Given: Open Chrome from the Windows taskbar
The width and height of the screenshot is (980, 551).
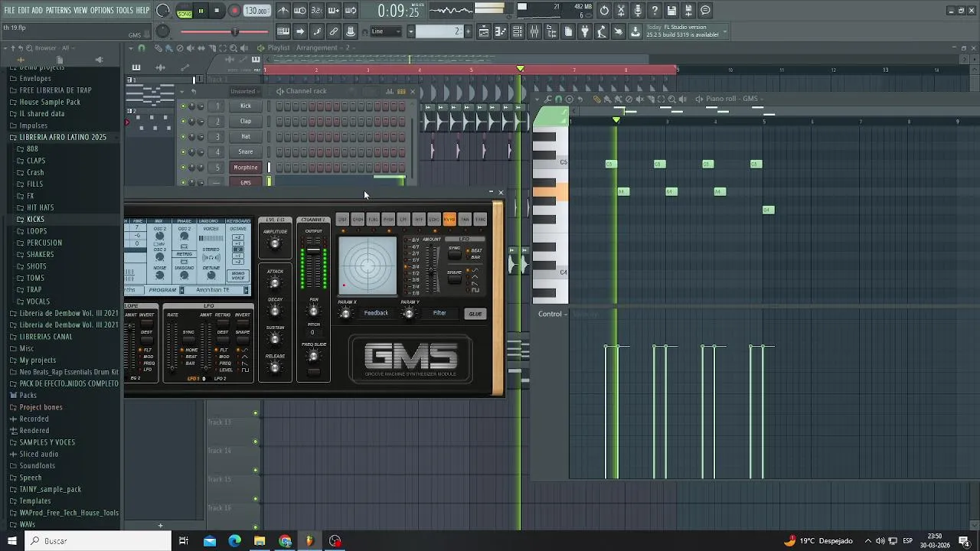Looking at the screenshot, I should coord(285,541).
